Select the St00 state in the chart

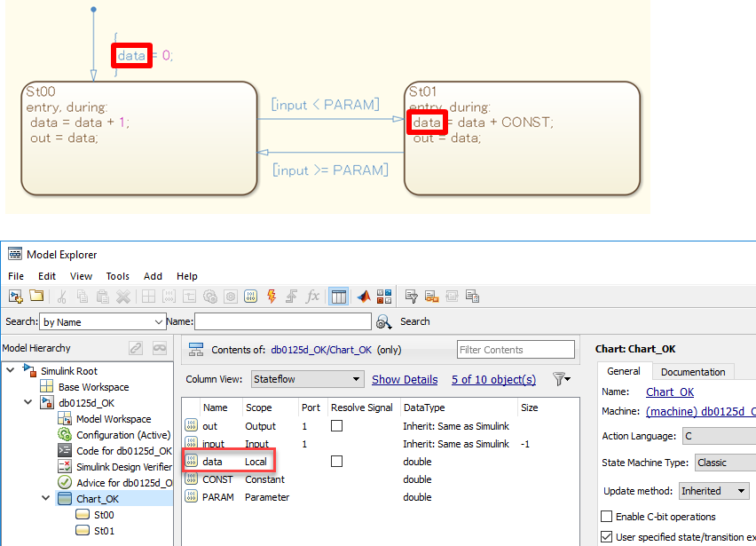click(138, 138)
